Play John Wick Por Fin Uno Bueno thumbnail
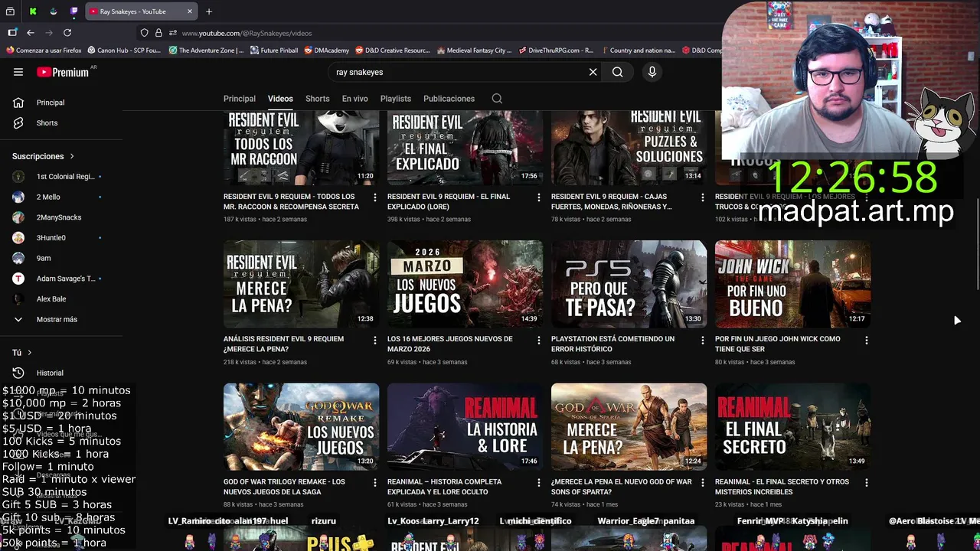Viewport: 980px width, 551px height. [x=792, y=284]
